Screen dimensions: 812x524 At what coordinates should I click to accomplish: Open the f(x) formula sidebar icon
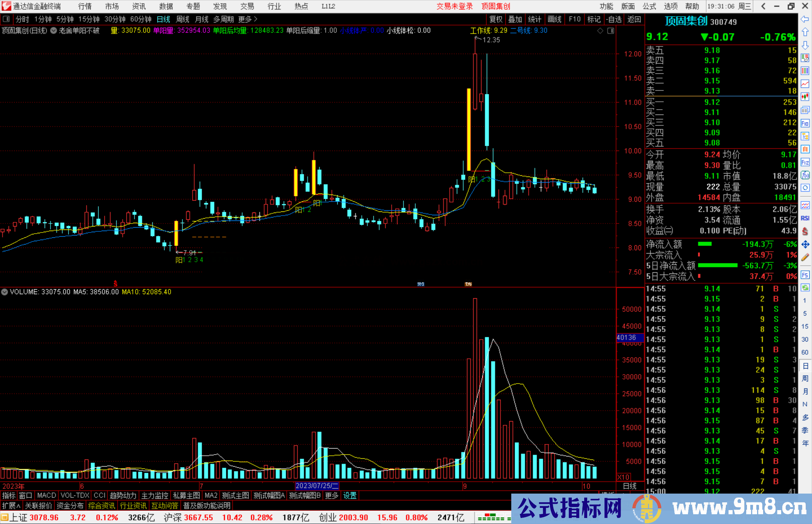tap(805, 175)
